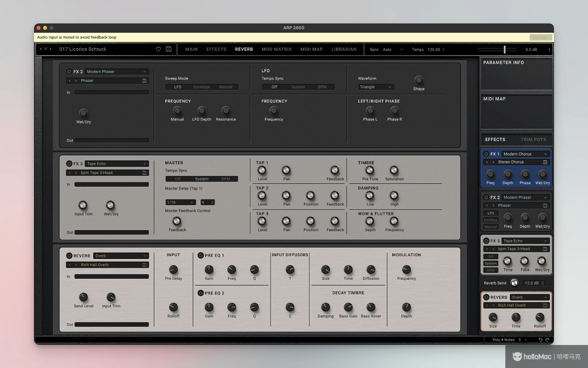Switch to TRIM POTS tab in sidebar
Image resolution: width=588 pixels, height=368 pixels.
pos(533,139)
